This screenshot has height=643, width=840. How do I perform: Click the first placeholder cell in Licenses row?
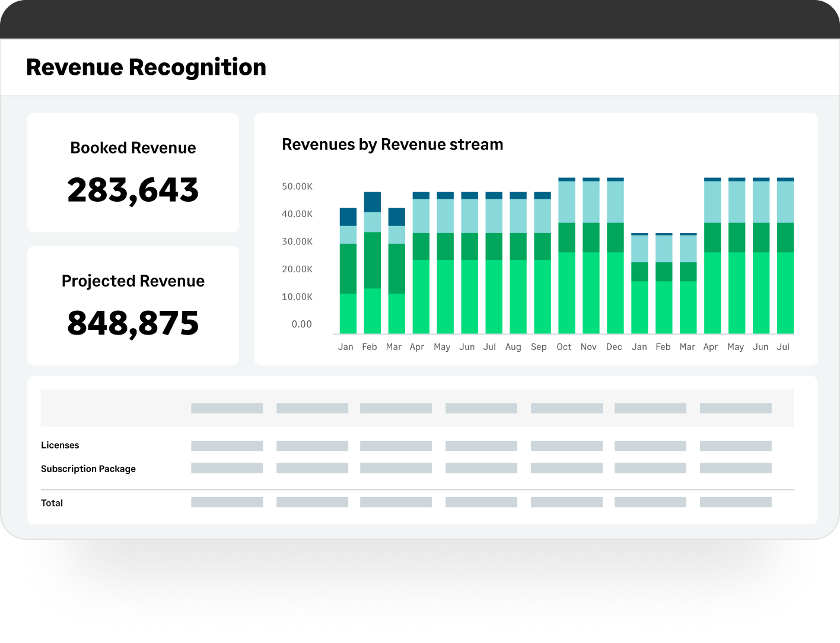[x=227, y=445]
